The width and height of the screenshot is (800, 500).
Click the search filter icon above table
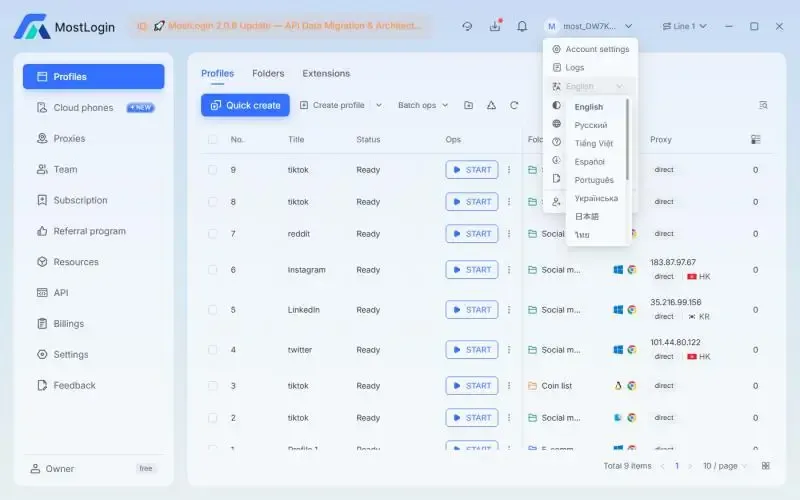(763, 105)
